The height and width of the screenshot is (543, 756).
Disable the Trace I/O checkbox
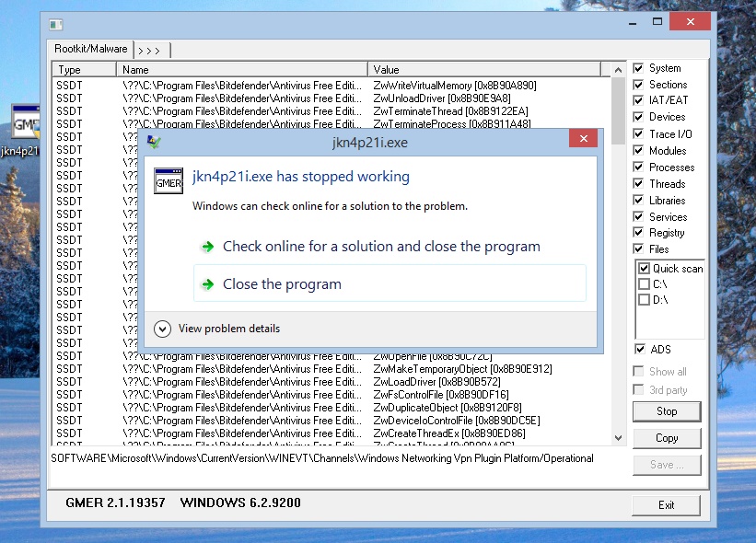[638, 133]
